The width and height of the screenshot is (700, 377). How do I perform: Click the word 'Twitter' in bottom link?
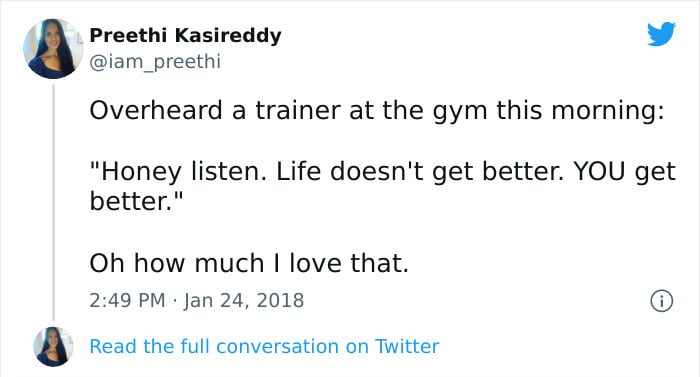[407, 347]
